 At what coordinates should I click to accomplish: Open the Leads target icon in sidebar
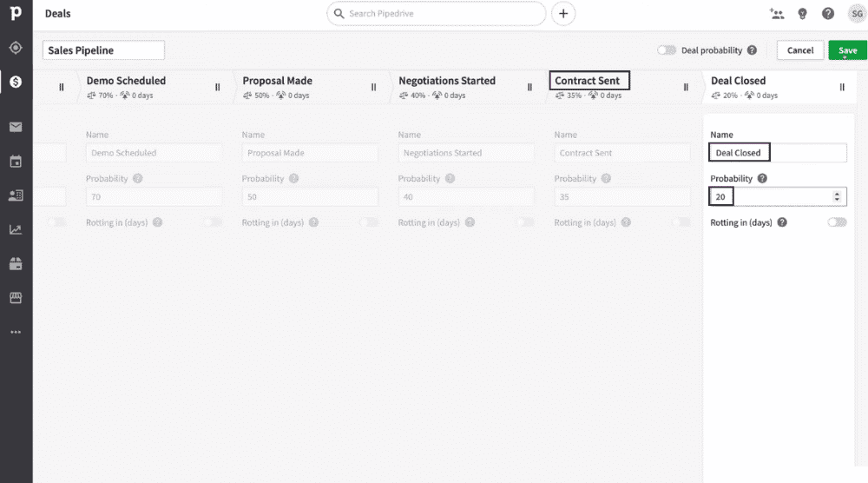click(x=16, y=48)
